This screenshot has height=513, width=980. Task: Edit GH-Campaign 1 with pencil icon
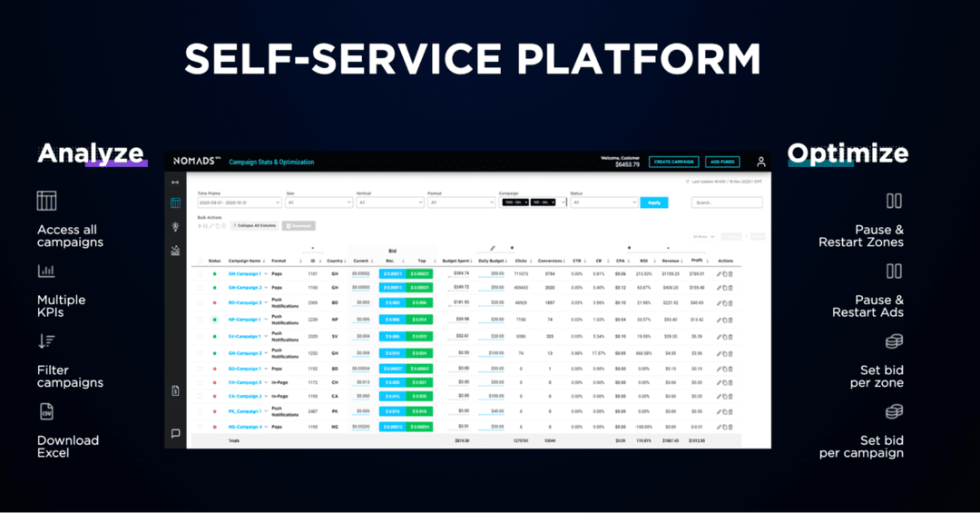[x=719, y=274]
